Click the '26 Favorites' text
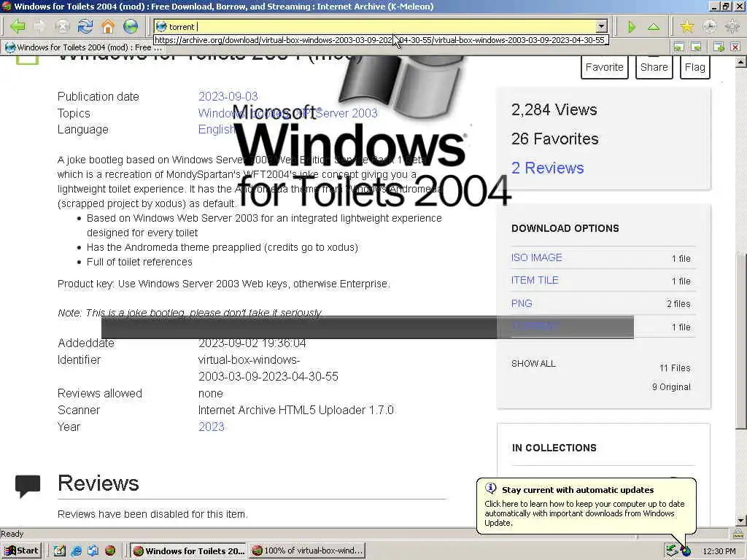 [x=554, y=139]
